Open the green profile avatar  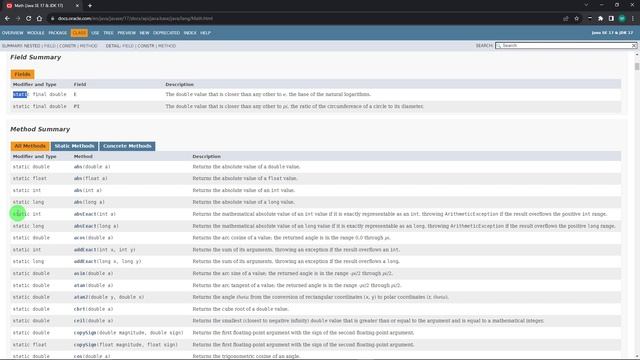[622, 18]
